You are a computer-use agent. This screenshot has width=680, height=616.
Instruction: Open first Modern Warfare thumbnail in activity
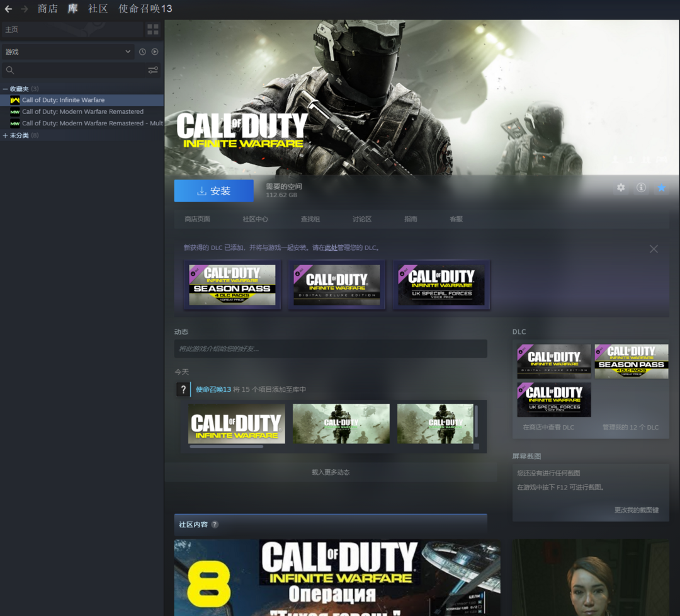pyautogui.click(x=341, y=424)
